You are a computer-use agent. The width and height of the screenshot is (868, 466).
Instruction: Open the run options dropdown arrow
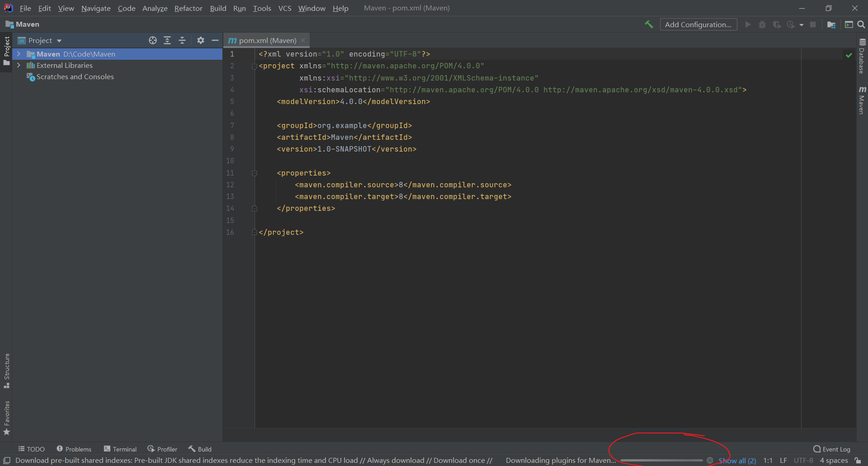pyautogui.click(x=802, y=25)
